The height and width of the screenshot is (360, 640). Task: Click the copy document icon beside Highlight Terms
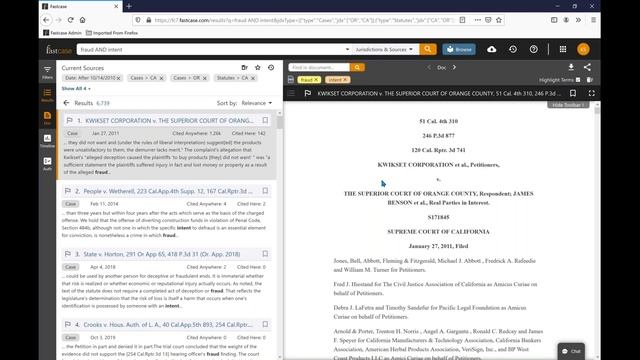(590, 80)
